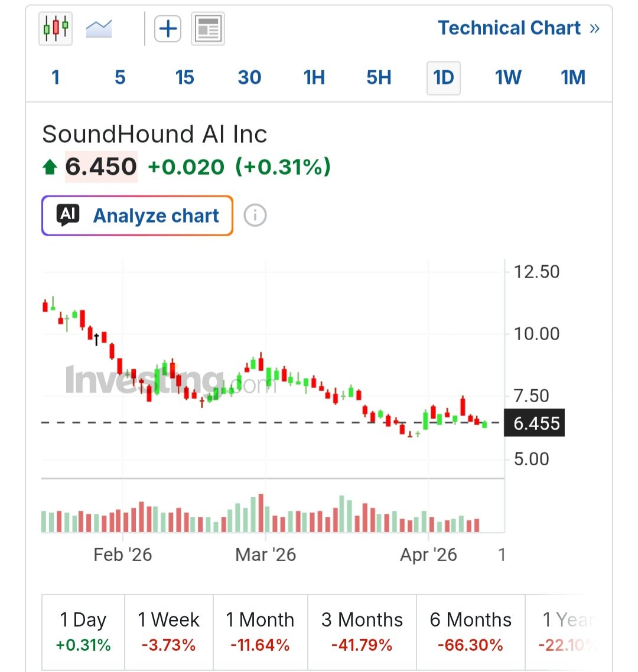Switch to the 1W timeframe
638x672 pixels.
(x=507, y=77)
